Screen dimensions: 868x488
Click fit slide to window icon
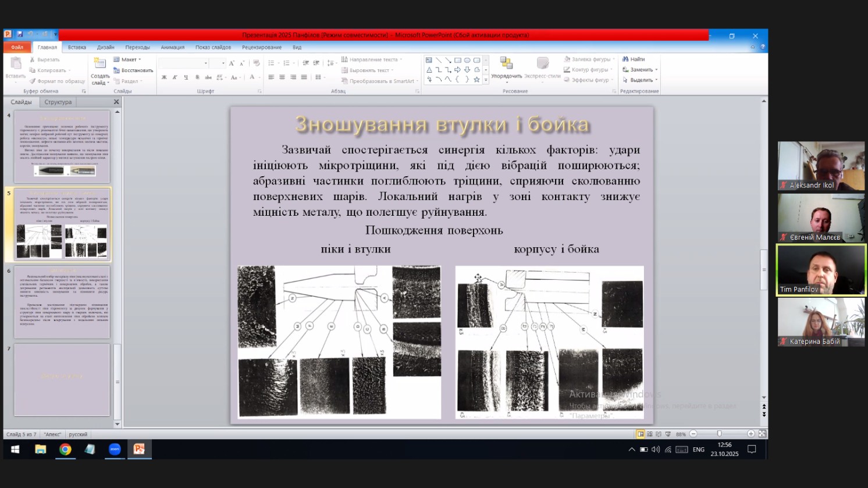coord(762,434)
